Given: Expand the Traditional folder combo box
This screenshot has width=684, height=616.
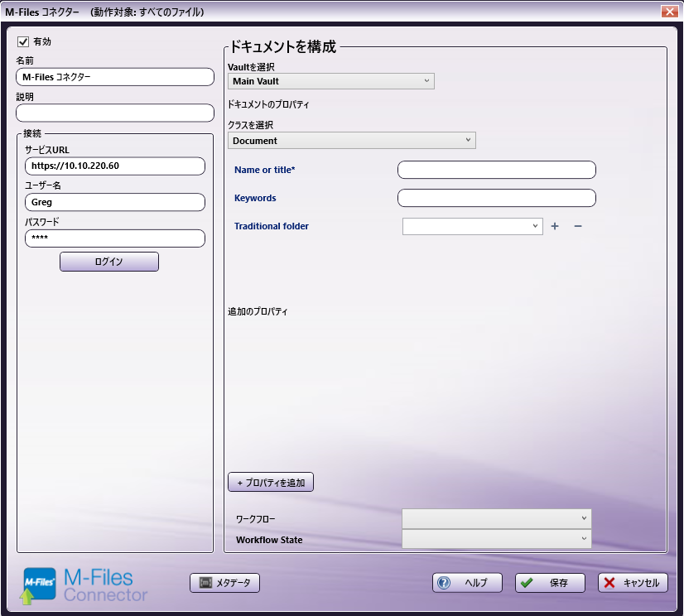Looking at the screenshot, I should (473, 226).
